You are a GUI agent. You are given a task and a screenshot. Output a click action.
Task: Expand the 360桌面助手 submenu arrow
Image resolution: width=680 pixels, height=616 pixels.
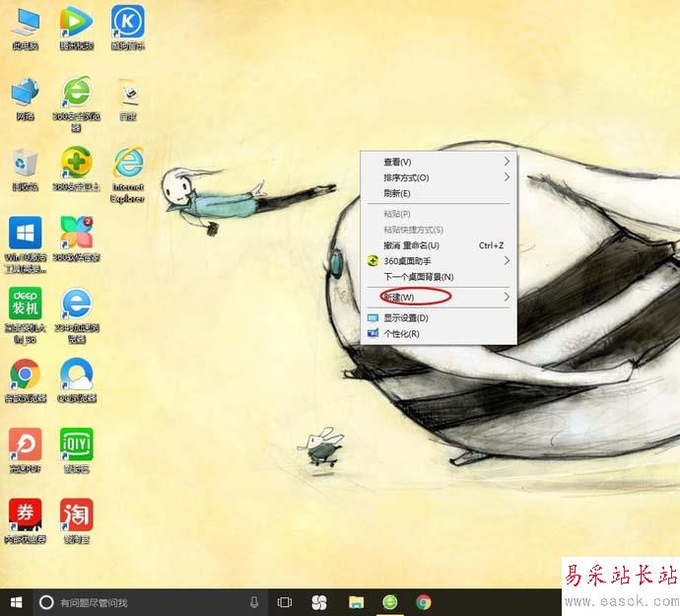(507, 261)
